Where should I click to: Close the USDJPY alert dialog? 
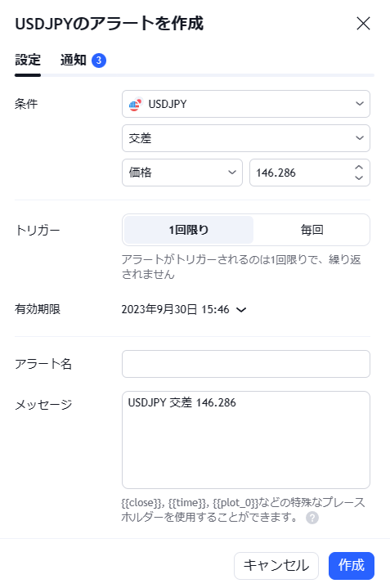pyautogui.click(x=363, y=24)
